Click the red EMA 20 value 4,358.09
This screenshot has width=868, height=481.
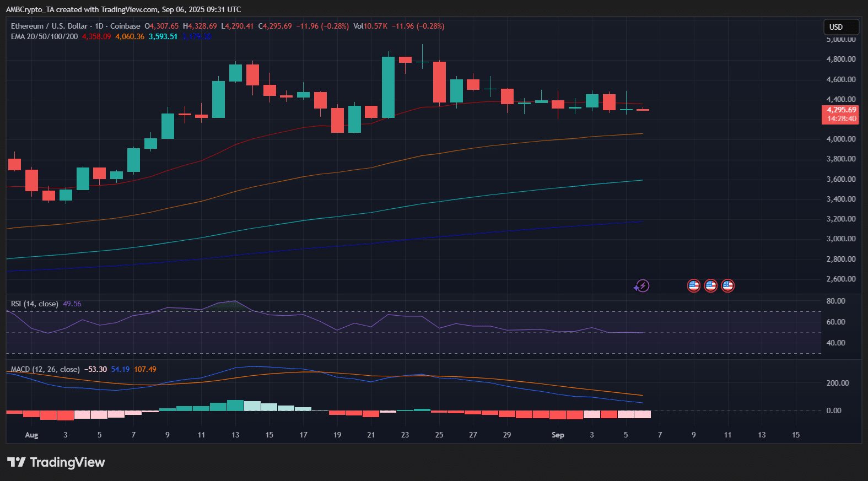tap(96, 36)
